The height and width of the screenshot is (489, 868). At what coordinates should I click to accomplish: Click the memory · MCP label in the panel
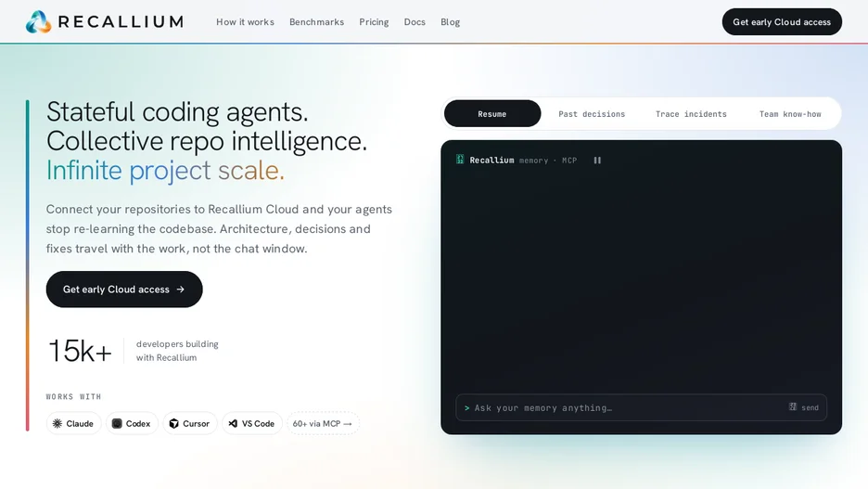click(548, 161)
